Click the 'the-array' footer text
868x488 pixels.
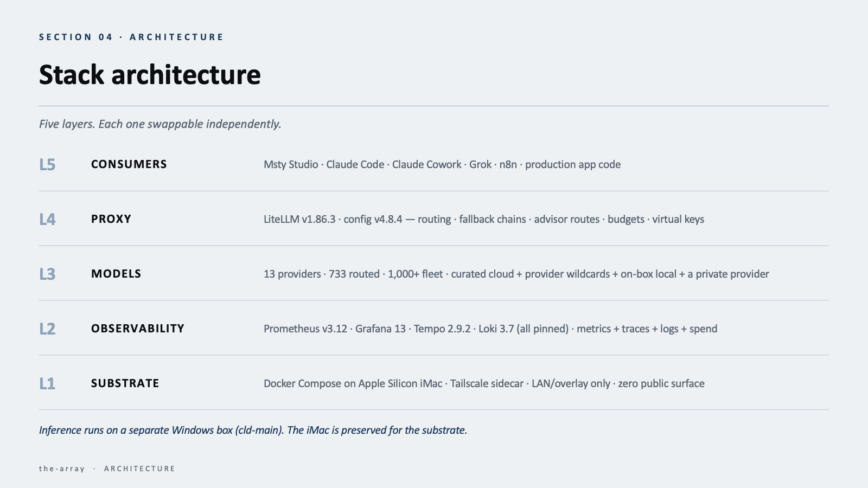click(x=62, y=468)
